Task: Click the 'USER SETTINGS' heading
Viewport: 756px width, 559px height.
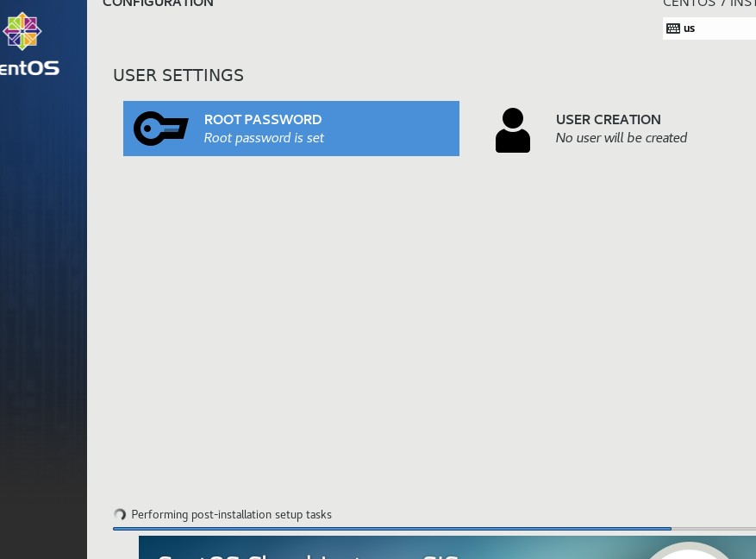Action: tap(178, 75)
